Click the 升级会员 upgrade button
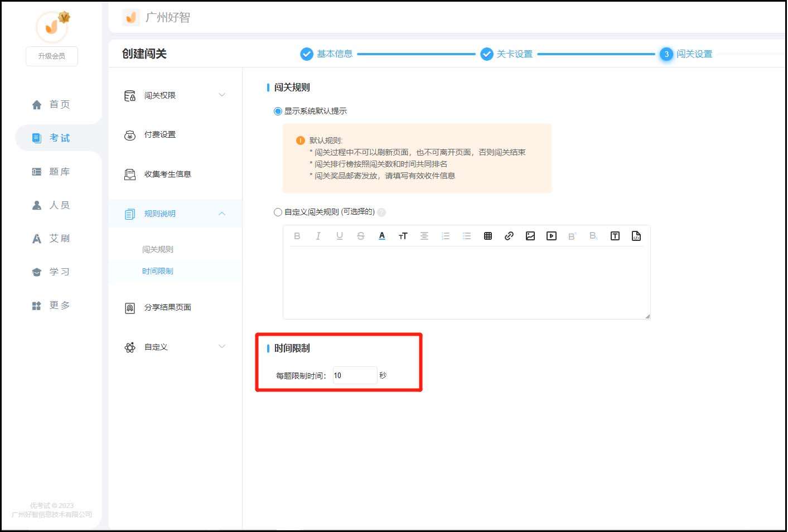Image resolution: width=788 pixels, height=532 pixels. tap(51, 56)
